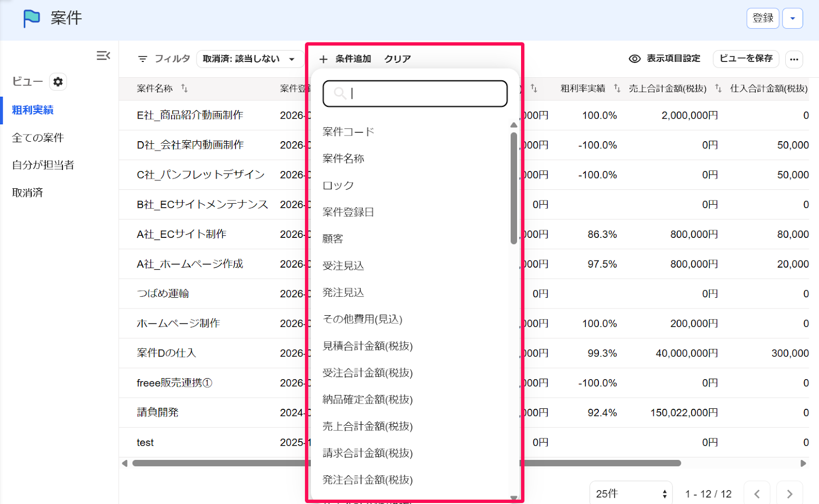Toggle the eye icon for 表示項目設定

pos(635,59)
